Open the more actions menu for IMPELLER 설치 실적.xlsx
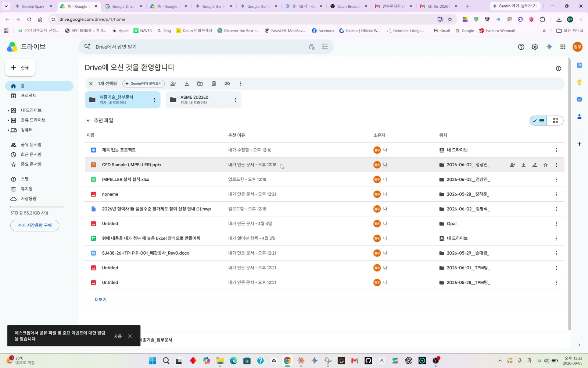Image resolution: width=588 pixels, height=368 pixels. click(x=557, y=180)
